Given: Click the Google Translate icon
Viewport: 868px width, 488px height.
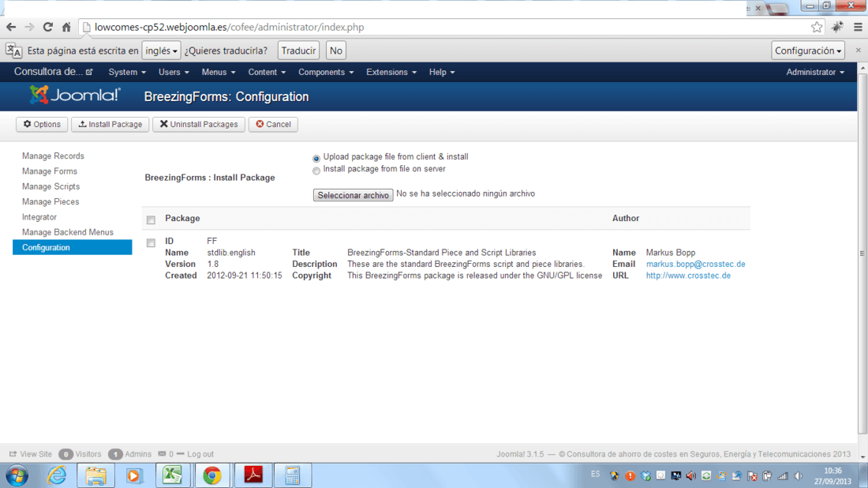Looking at the screenshot, I should click(14, 51).
